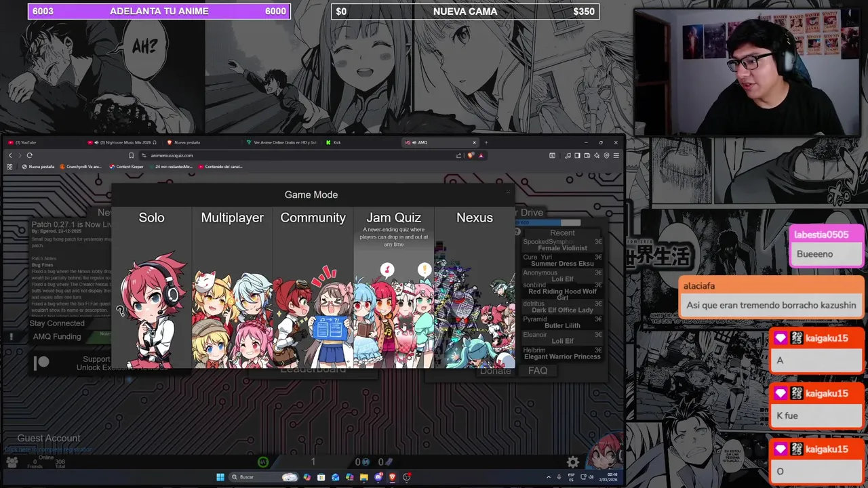
Task: Switch to the Kick browser tab
Action: click(x=360, y=142)
